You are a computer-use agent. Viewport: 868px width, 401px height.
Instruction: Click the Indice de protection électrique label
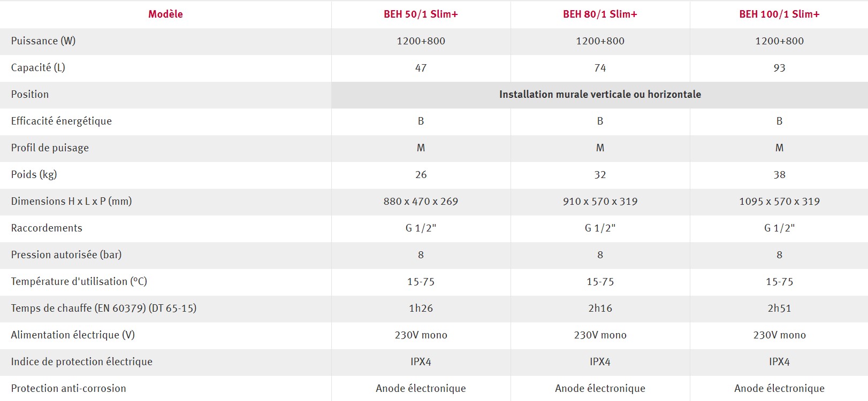[x=82, y=362]
